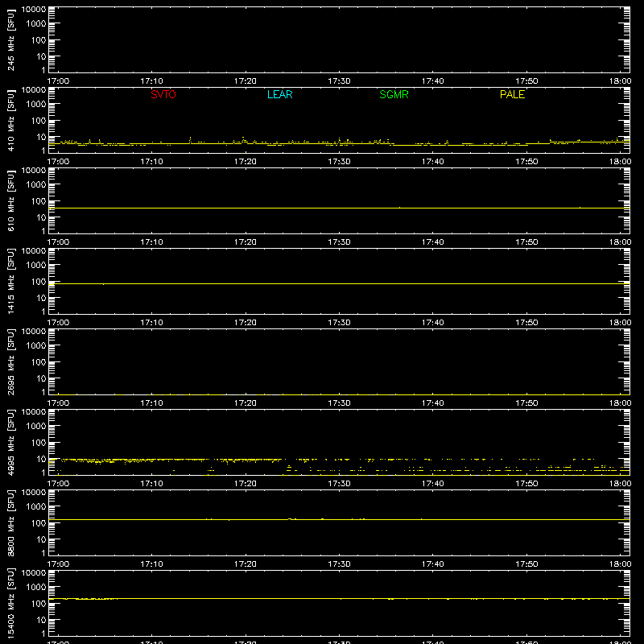Select the 1415 MHz [SFU] axis label
The image size is (644, 644).
click(11, 281)
